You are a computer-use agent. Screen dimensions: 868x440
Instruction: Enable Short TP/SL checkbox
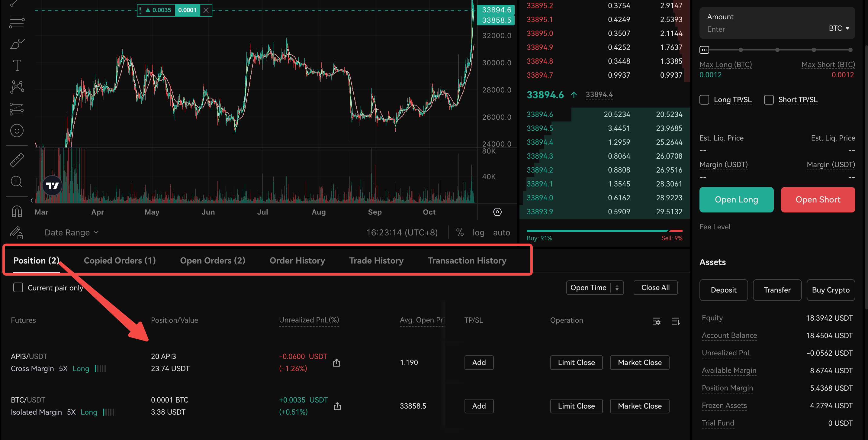click(x=769, y=99)
